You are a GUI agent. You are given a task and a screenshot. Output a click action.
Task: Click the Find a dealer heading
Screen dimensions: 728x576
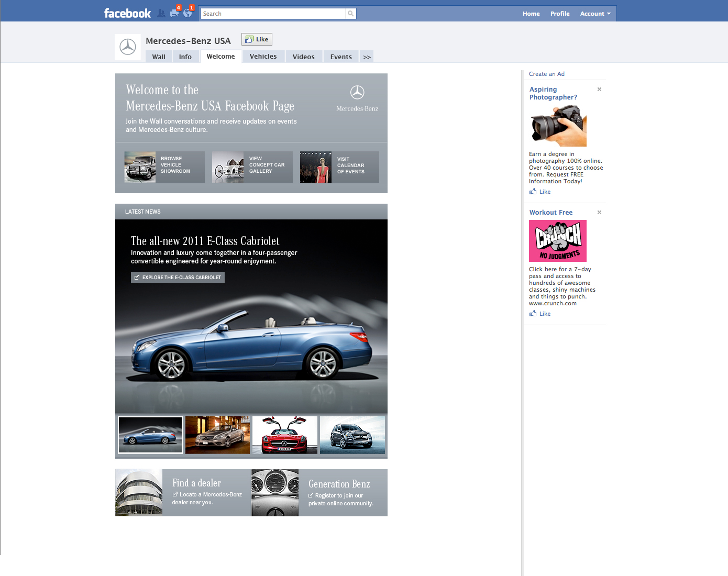[196, 483]
